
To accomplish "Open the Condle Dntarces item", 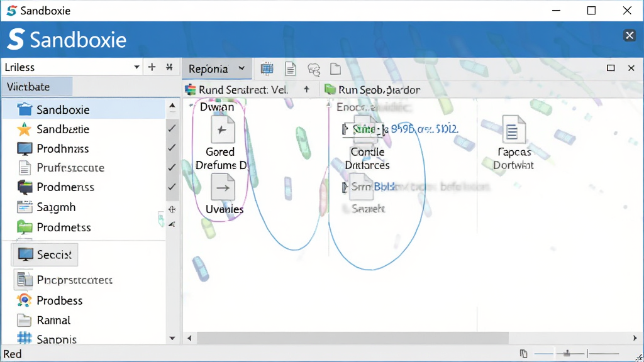I will click(367, 158).
